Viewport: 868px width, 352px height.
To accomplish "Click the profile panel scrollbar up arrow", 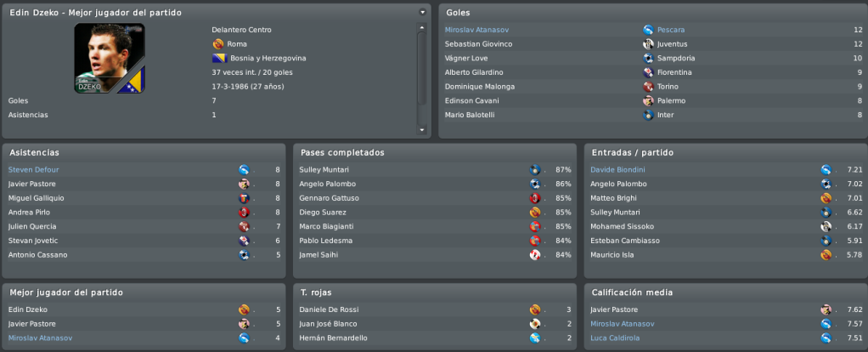I will 422,27.
